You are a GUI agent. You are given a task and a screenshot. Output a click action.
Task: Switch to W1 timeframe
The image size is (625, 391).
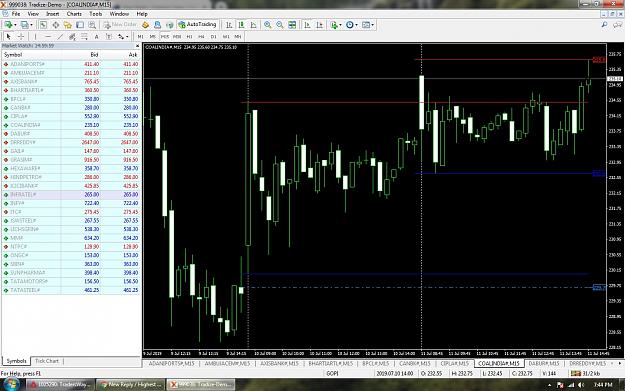(x=226, y=37)
